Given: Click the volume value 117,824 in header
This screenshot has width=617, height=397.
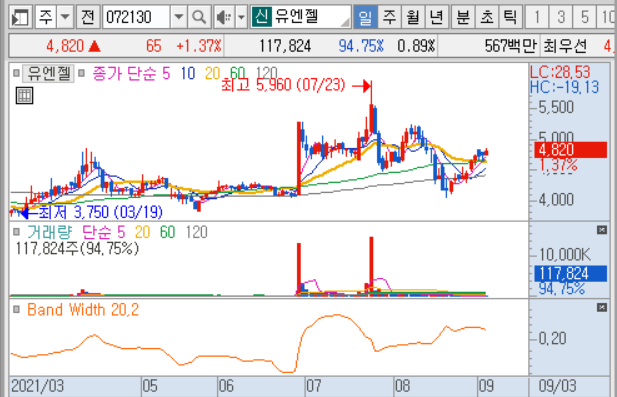Looking at the screenshot, I should pos(285,46).
